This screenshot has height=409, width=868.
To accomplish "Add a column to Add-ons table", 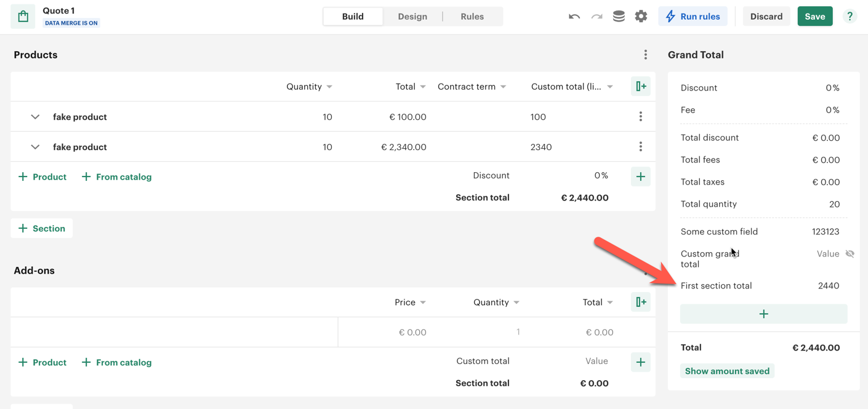I will (641, 302).
